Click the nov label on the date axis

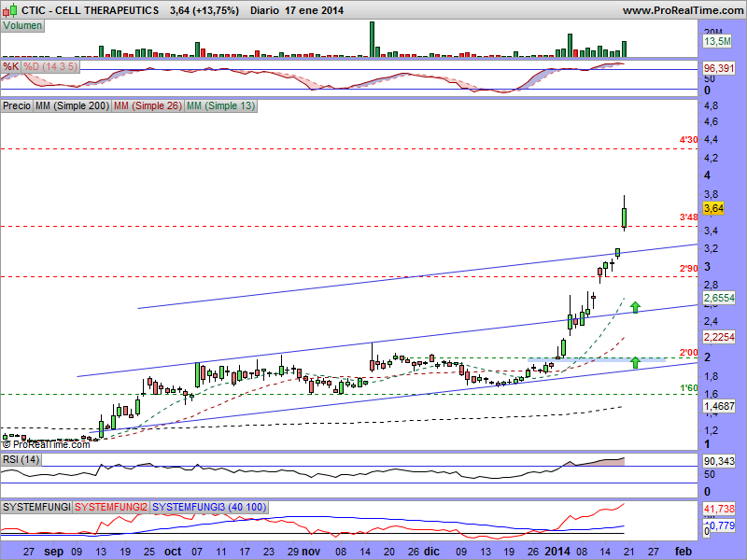coord(312,552)
